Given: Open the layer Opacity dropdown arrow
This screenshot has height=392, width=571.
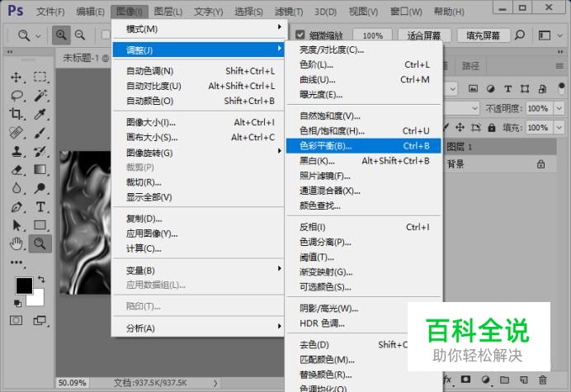Looking at the screenshot, I should [x=559, y=109].
